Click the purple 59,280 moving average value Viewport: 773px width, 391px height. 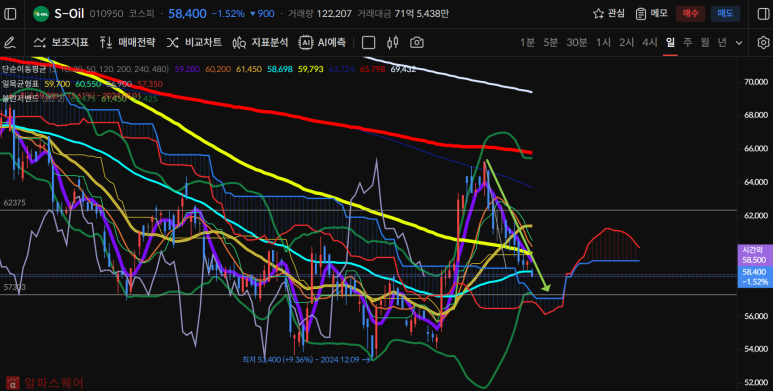(187, 69)
